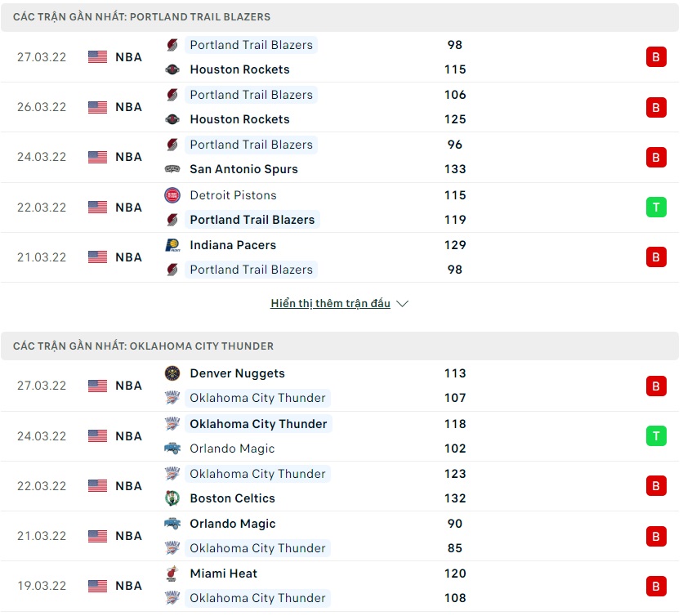Screen dimensions: 683x616
Task: Expand more matches with the chevron arrow
Action: pyautogui.click(x=402, y=304)
